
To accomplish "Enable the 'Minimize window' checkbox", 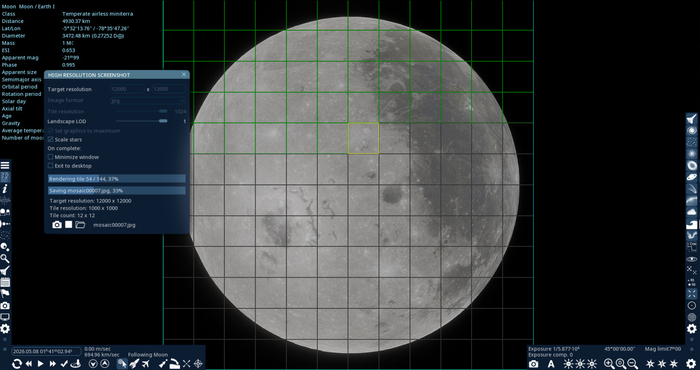I will point(50,157).
